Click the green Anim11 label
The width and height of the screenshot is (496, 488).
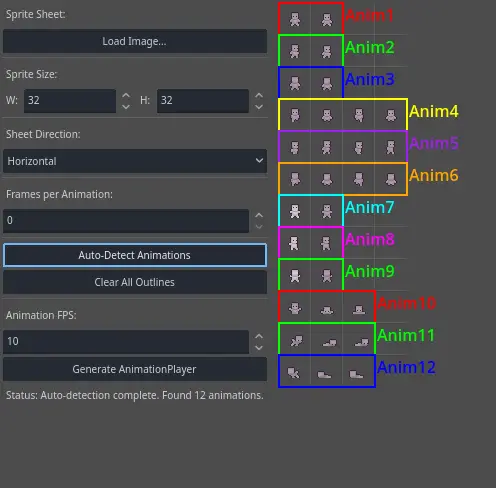point(406,335)
